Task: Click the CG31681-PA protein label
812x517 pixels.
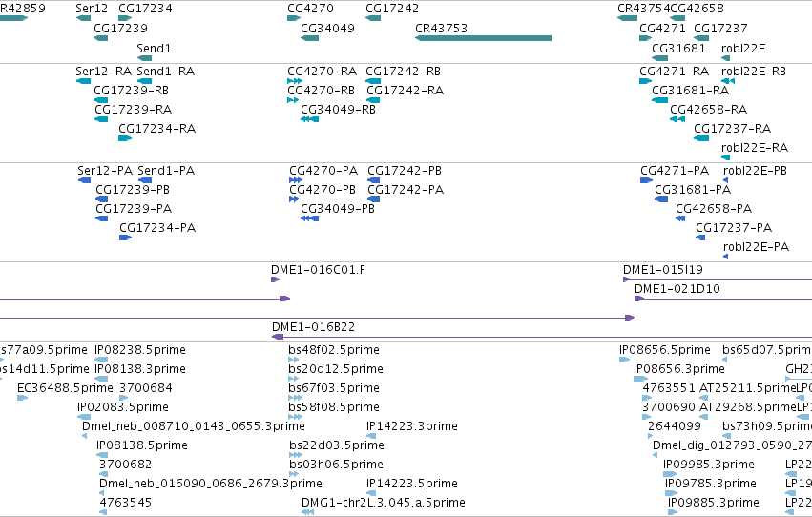Action: click(693, 190)
